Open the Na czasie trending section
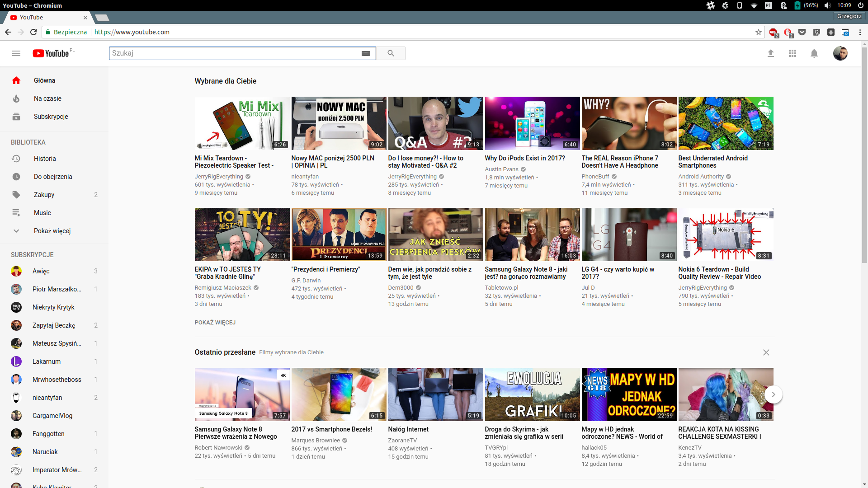This screenshot has width=868, height=488. click(x=54, y=99)
